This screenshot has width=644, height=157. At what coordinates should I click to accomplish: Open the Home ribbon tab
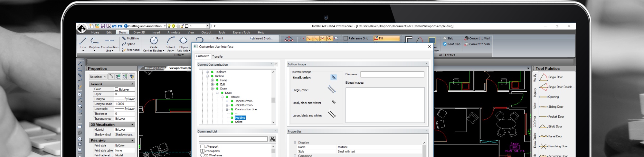[x=95, y=32]
